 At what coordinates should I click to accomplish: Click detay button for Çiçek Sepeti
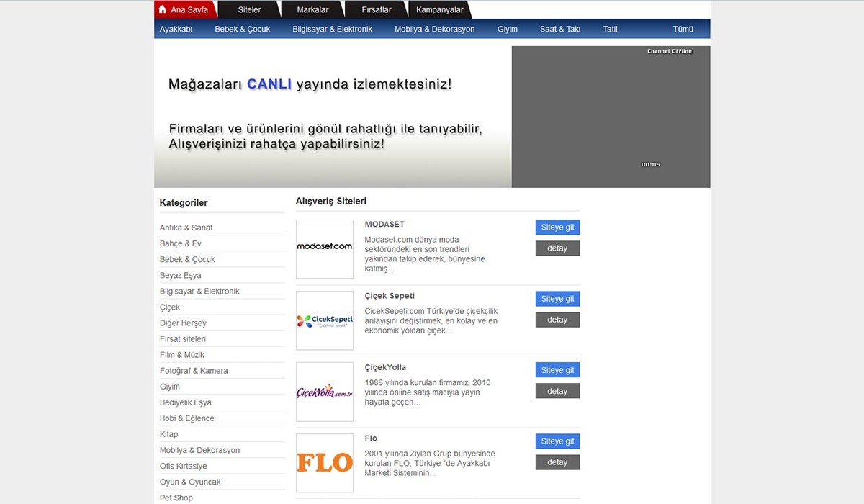[x=557, y=320]
